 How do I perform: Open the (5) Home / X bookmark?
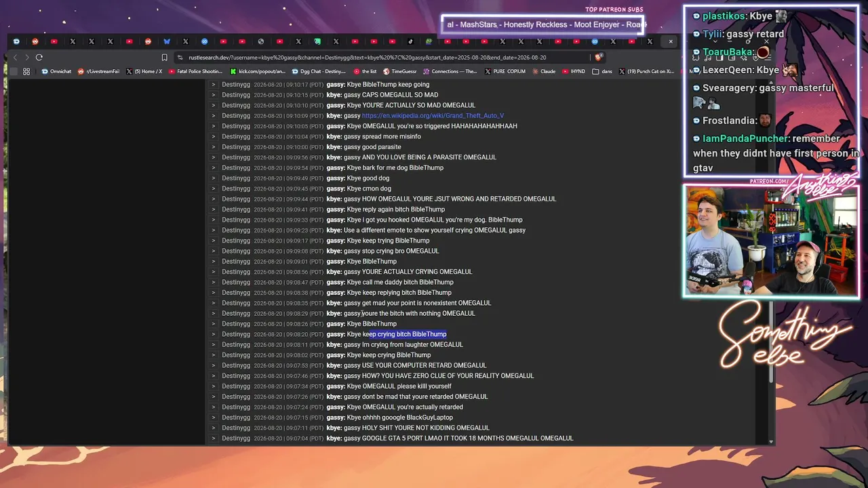tap(144, 71)
